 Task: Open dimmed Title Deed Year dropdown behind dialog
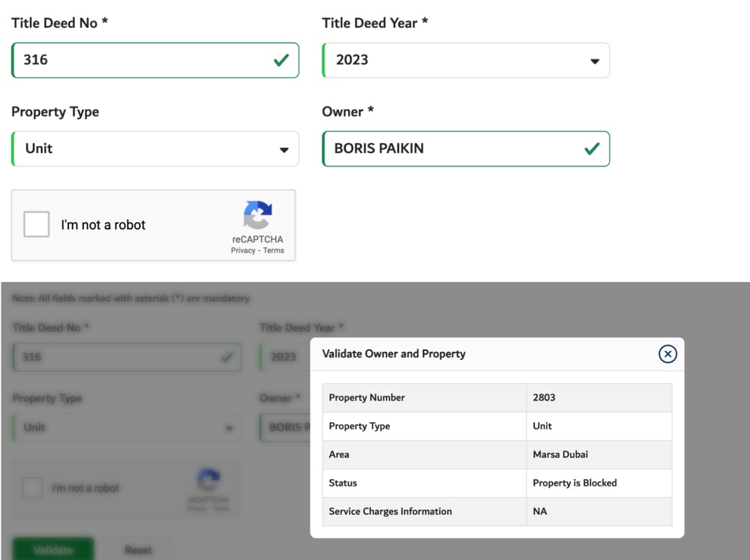[x=283, y=357]
